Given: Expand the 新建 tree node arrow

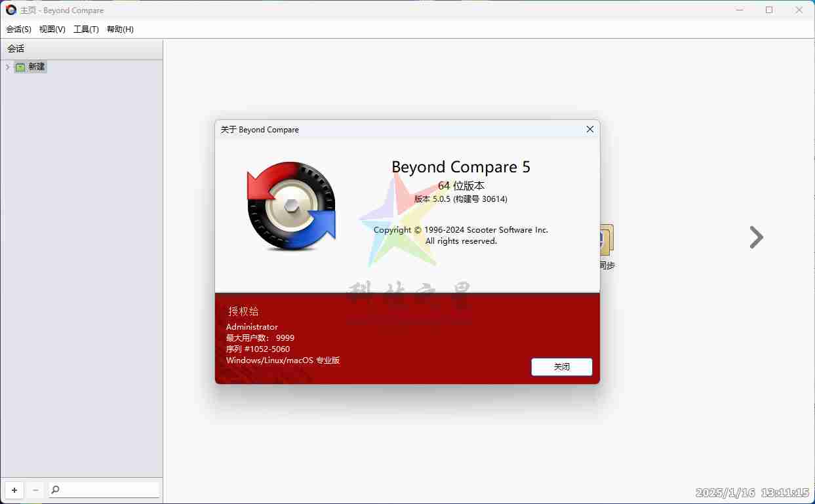Looking at the screenshot, I should [7, 67].
